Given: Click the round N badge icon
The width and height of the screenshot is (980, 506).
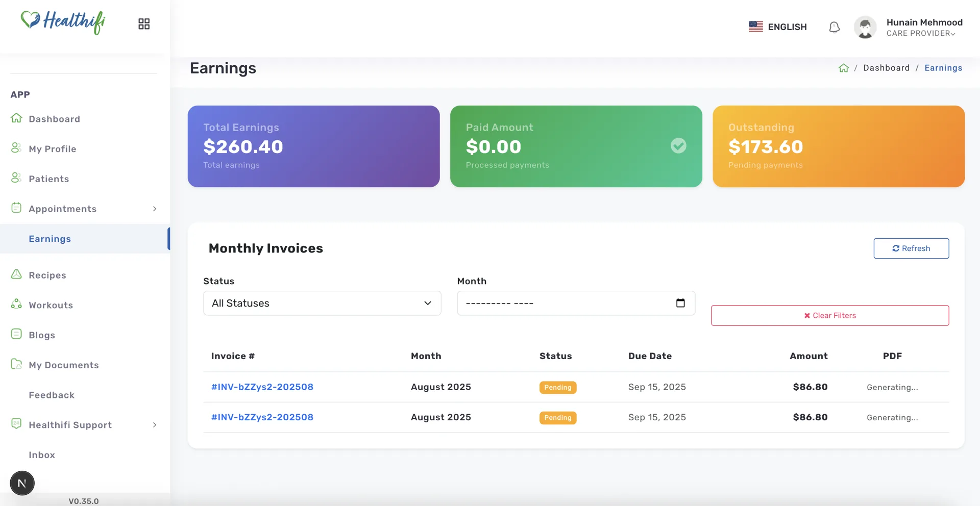Looking at the screenshot, I should 22,483.
